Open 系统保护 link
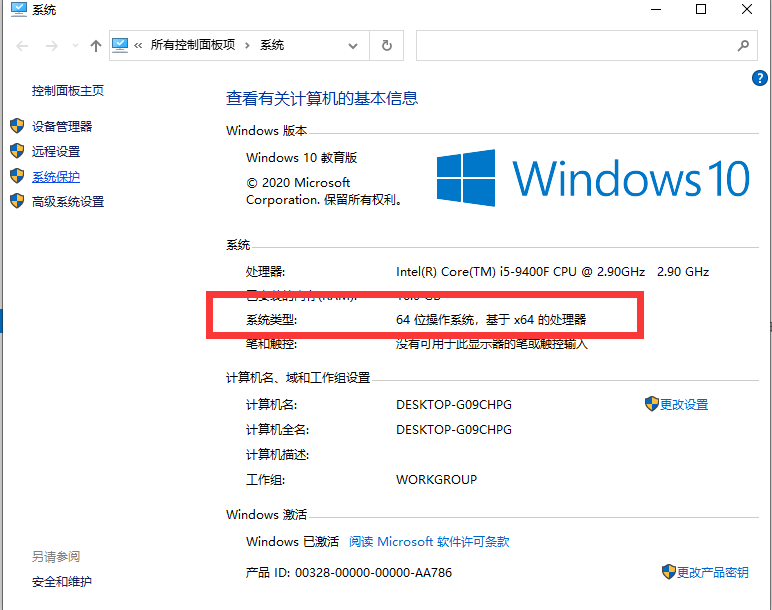 tap(56, 177)
